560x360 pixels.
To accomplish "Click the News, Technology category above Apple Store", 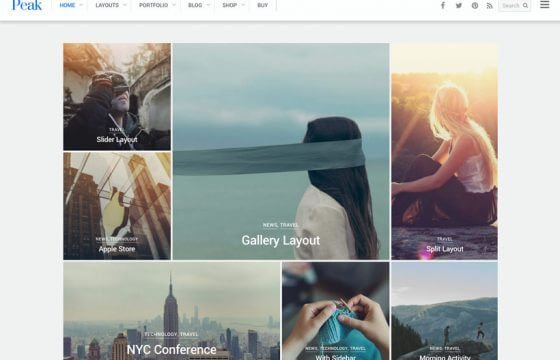I will point(117,239).
